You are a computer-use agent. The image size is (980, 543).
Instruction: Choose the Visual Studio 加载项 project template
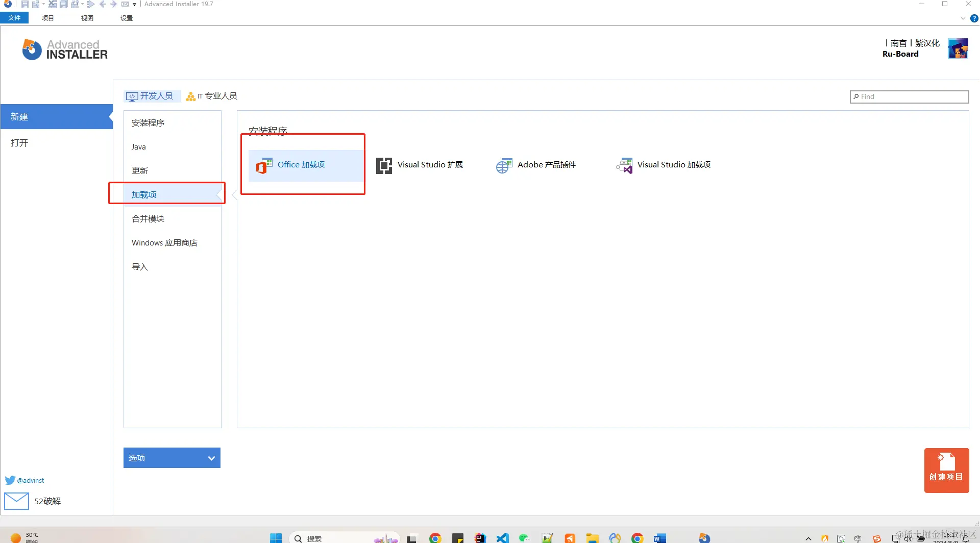[664, 165]
